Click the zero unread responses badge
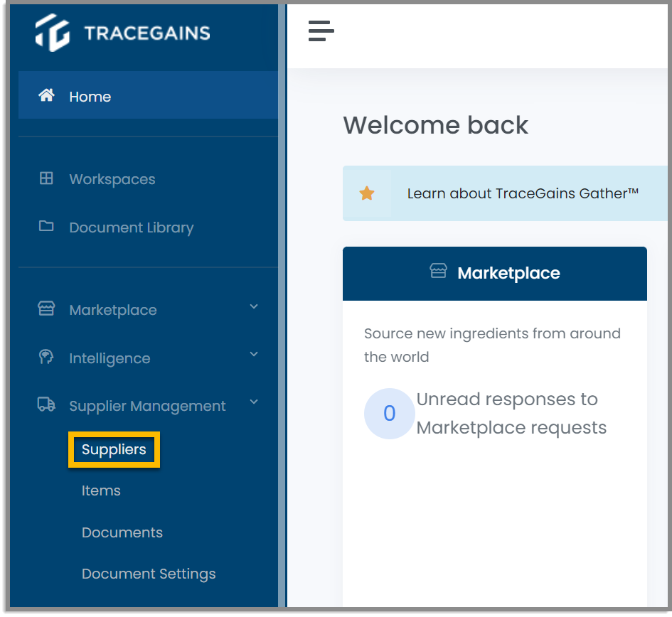 click(388, 414)
